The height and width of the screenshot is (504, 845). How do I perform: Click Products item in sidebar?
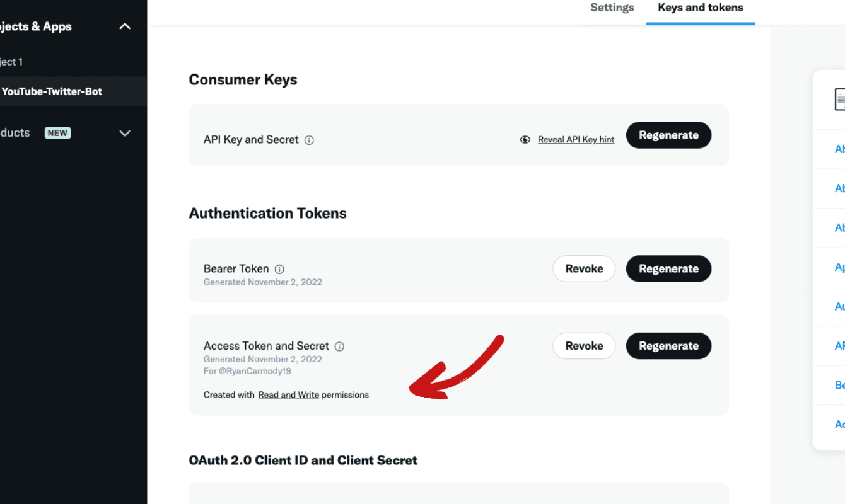tap(15, 133)
